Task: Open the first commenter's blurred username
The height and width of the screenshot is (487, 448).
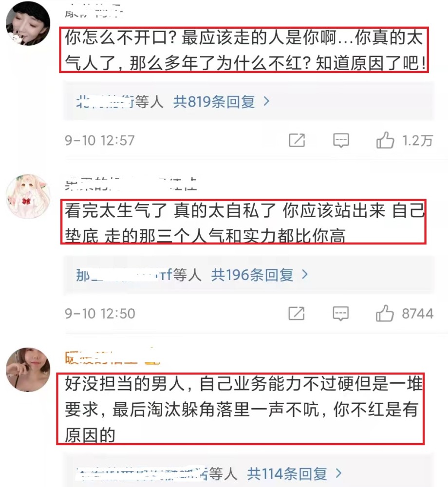Action: point(94,13)
